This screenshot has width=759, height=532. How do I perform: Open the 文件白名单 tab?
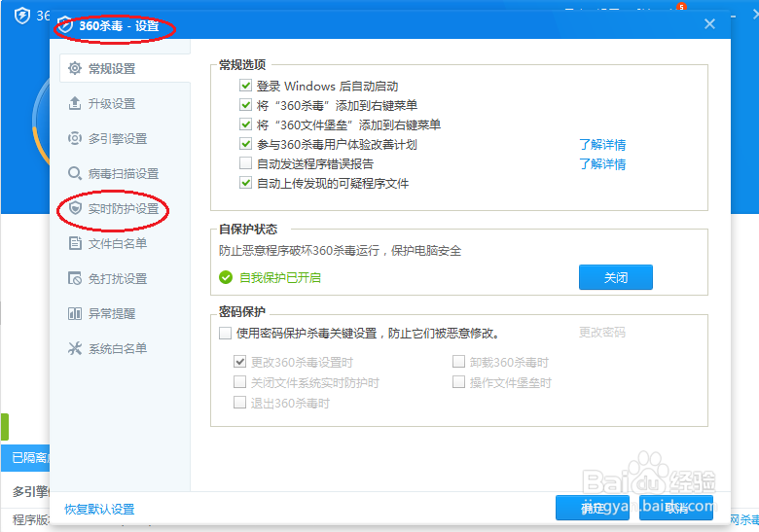pos(125,243)
